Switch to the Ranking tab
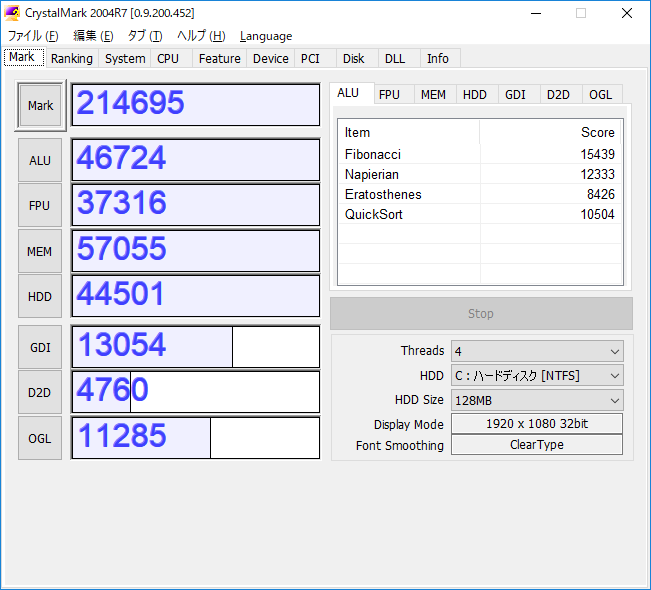Viewport: 651px width, 590px height. [72, 59]
